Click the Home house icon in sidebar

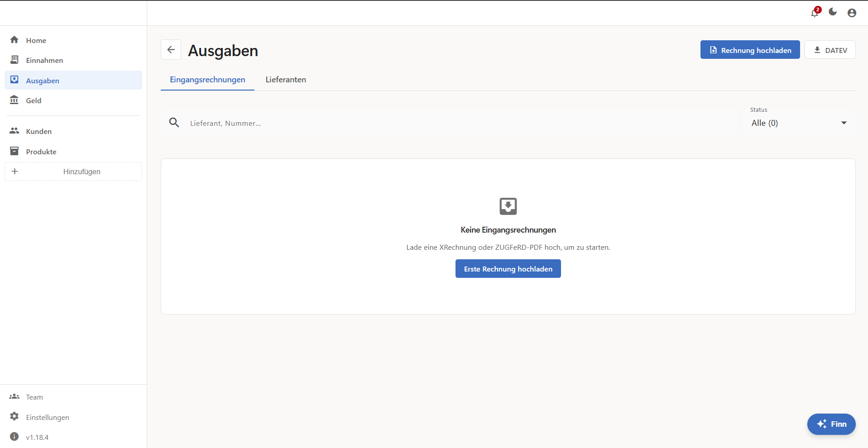14,40
